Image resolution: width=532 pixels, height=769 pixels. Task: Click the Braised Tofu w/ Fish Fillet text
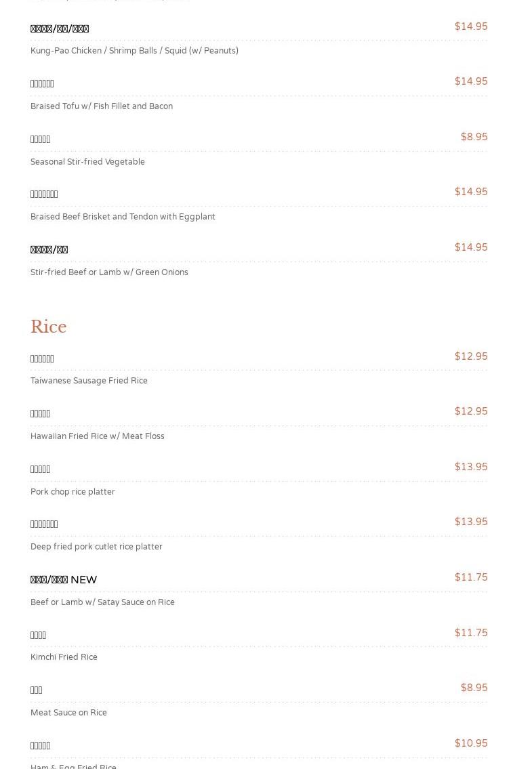pyautogui.click(x=102, y=106)
